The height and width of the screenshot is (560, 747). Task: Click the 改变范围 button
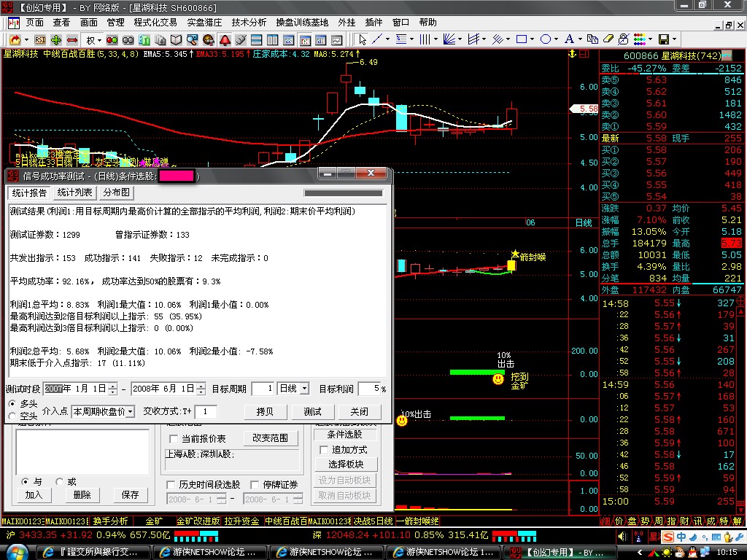(270, 438)
